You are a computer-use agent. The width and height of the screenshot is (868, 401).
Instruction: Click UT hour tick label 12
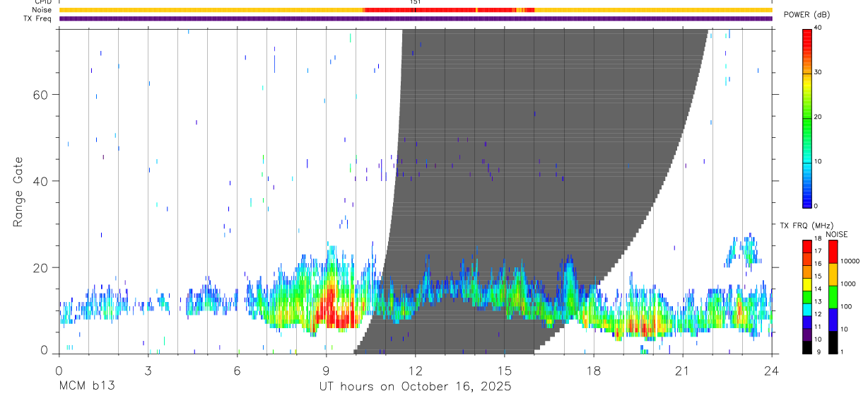pos(415,370)
